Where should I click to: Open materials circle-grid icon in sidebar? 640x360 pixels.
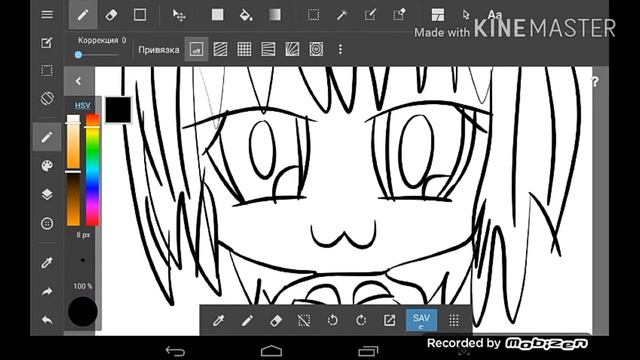[x=47, y=223]
